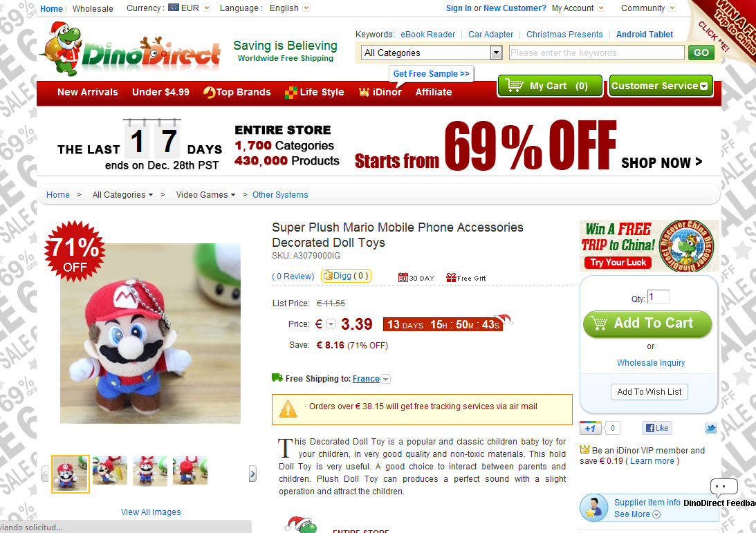Open the New Arrivals menu item
The image size is (756, 533).
click(x=88, y=92)
